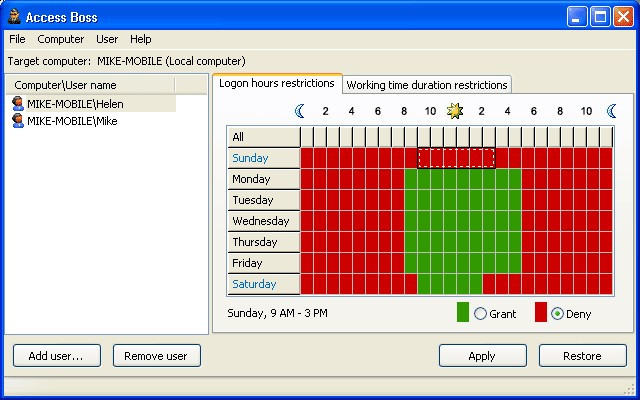
Task: Click the first green cell in Saturday row
Action: [x=424, y=284]
